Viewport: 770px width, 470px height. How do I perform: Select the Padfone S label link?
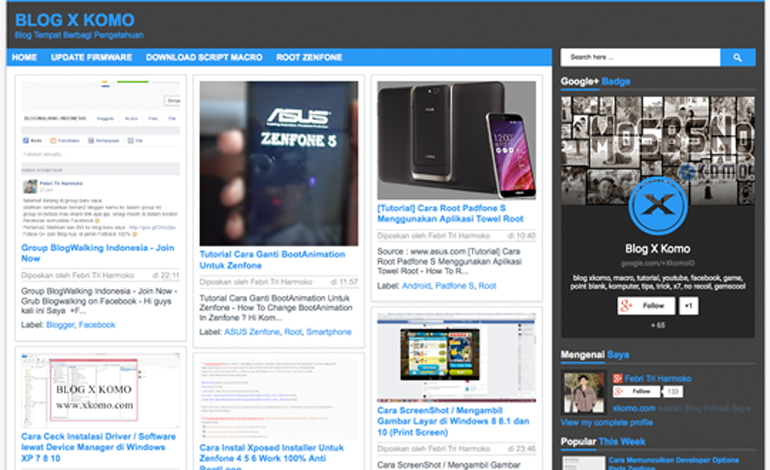click(x=455, y=286)
